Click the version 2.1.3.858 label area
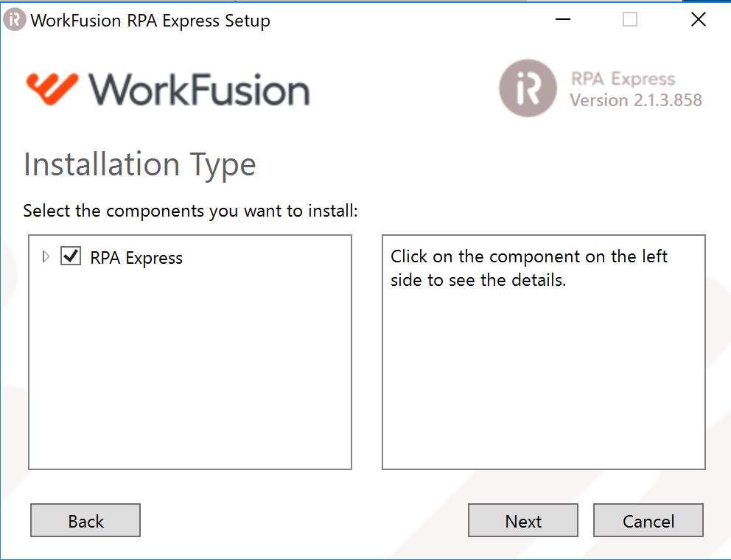 pyautogui.click(x=639, y=101)
